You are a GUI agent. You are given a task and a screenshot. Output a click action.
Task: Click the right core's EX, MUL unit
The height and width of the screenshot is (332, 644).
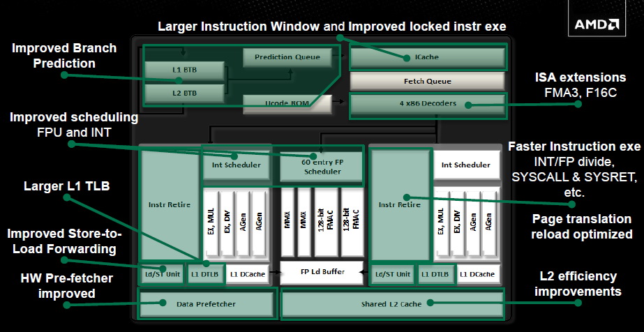pos(441,222)
